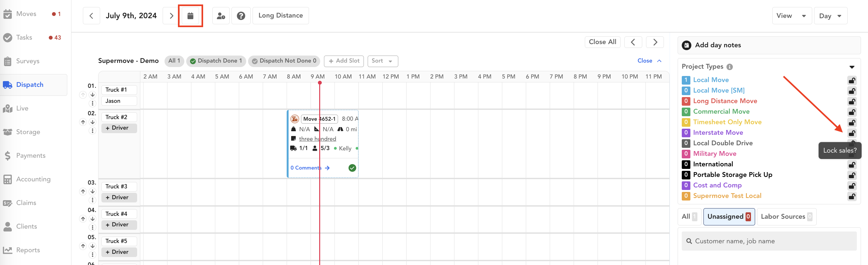Move Truck #2 slot down arrow
Screen dimensions: 868x265
tap(92, 122)
